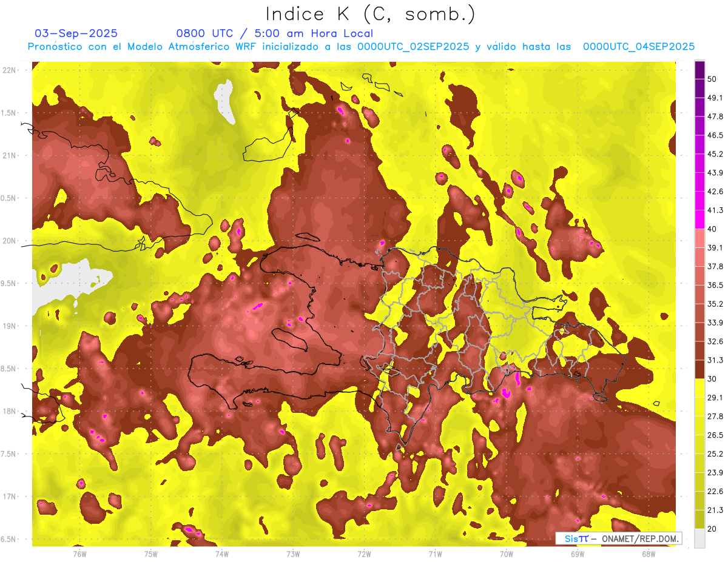728x562 pixels.
Task: Click the longitude axis label "76W"
Action: [79, 554]
